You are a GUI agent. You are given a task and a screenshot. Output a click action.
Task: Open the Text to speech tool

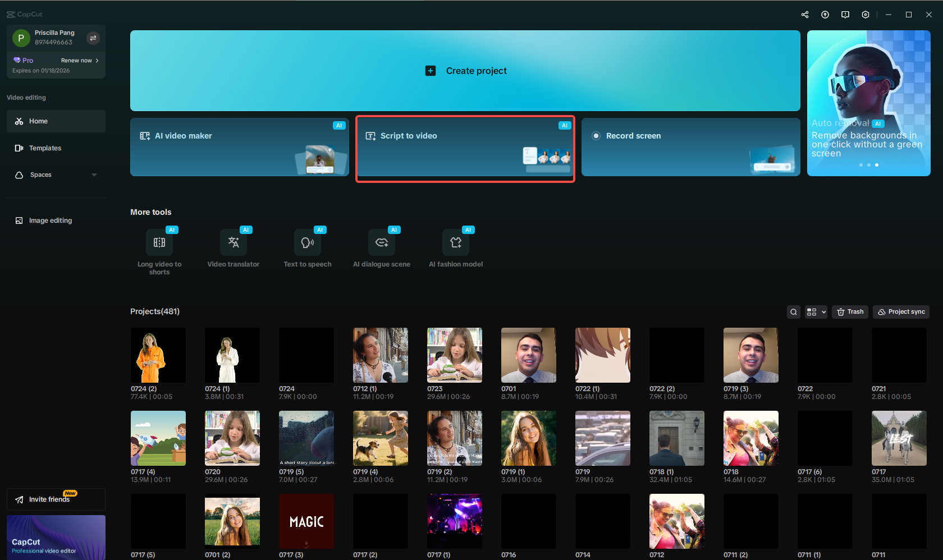coord(307,247)
